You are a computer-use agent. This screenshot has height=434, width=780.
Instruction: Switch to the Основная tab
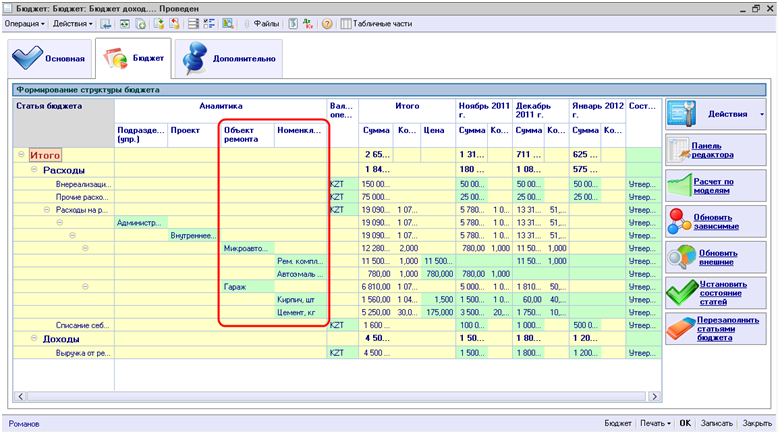pyautogui.click(x=48, y=60)
